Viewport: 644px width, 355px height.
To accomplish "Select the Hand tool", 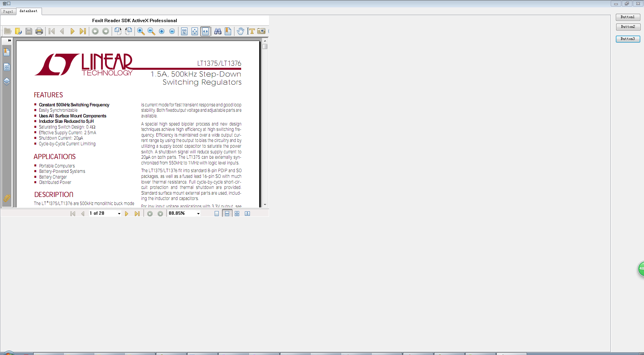I will coord(240,31).
